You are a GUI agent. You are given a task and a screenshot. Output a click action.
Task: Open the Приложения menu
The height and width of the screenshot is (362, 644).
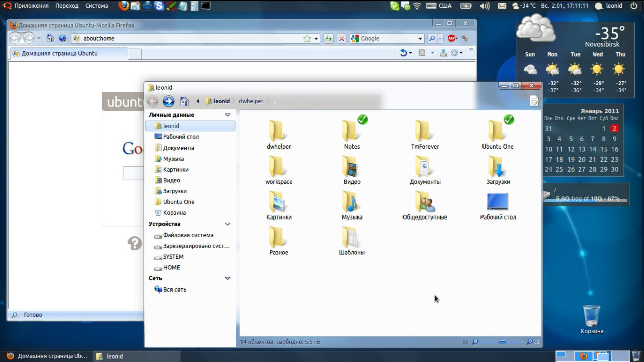tap(31, 6)
